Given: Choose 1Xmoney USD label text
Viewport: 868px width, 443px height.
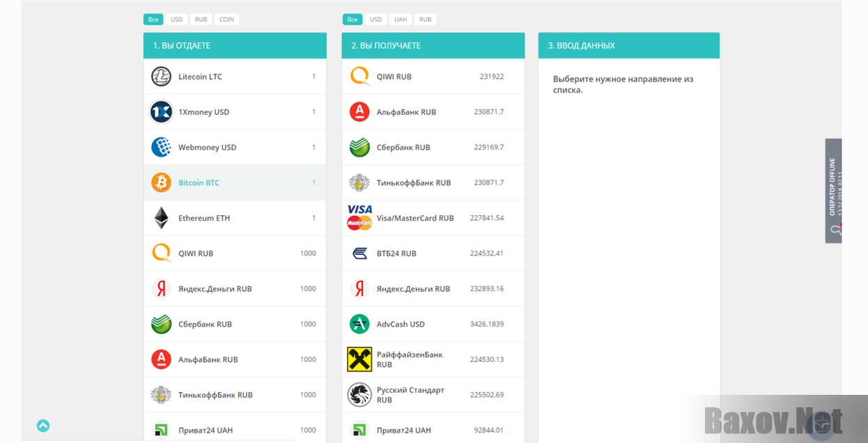Looking at the screenshot, I should click(204, 112).
